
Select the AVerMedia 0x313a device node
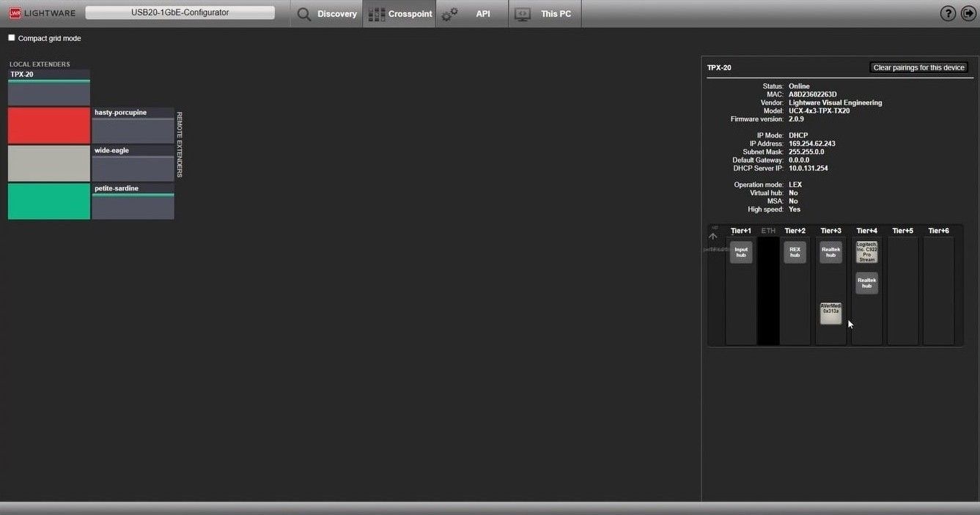tap(830, 313)
